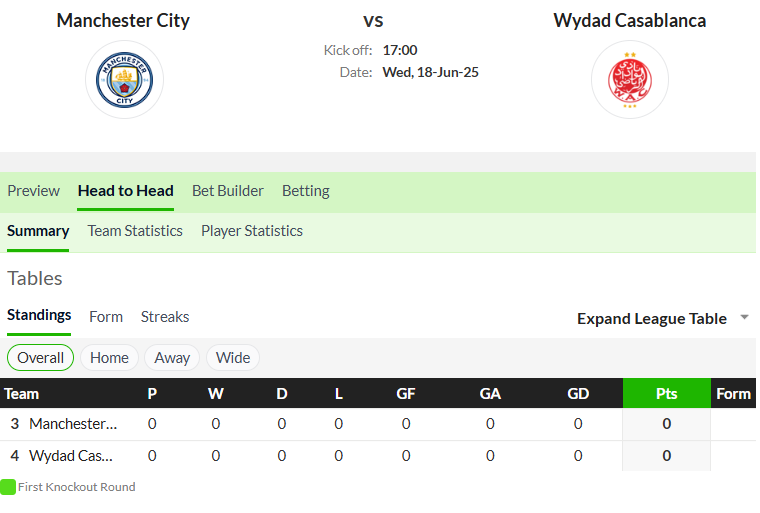
Task: Show the Form tables tab
Action: (x=106, y=317)
